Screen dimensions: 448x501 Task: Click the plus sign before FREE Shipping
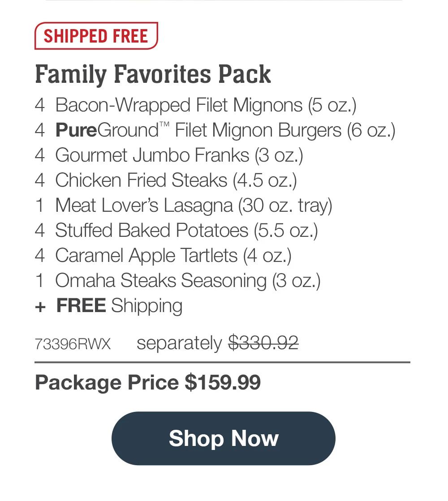(x=41, y=306)
